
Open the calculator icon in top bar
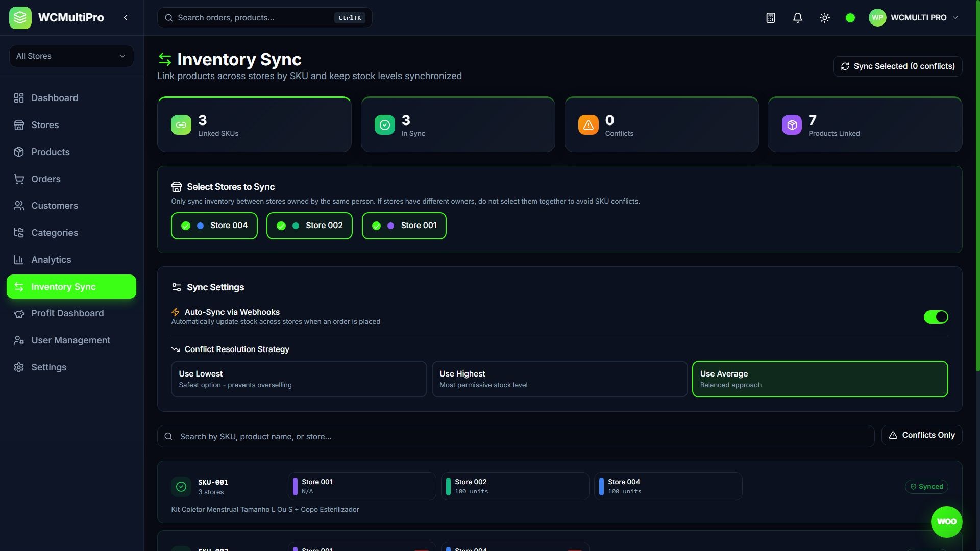coord(771,18)
